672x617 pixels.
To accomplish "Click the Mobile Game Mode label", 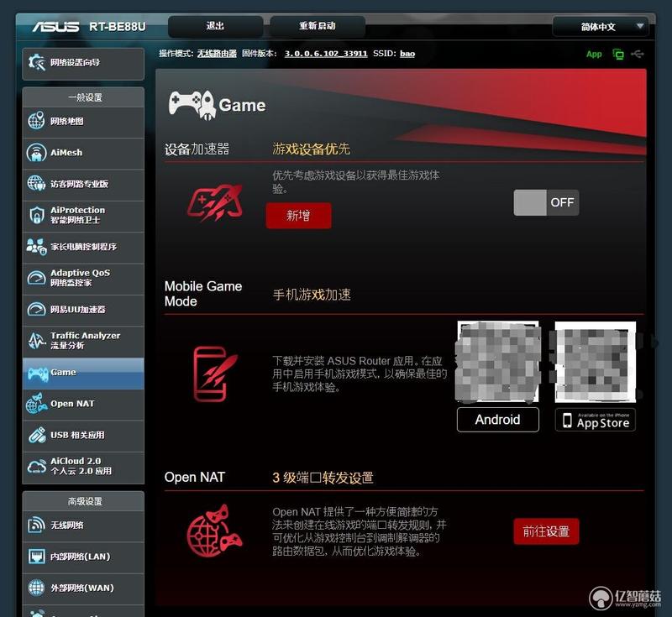I will pos(203,294).
